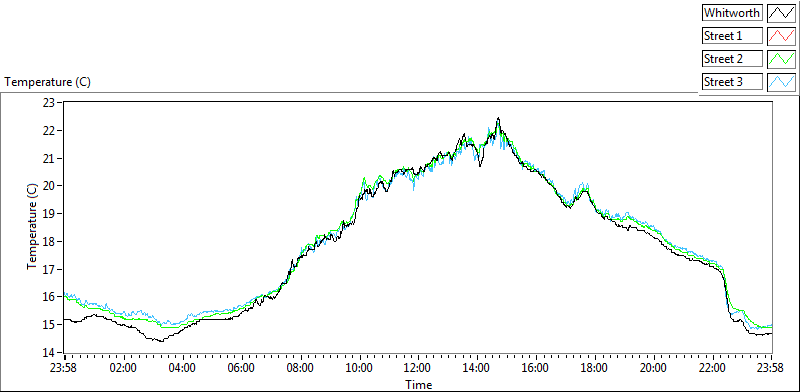Click the ending 23:58 time label
The height and width of the screenshot is (392, 800).
771,368
